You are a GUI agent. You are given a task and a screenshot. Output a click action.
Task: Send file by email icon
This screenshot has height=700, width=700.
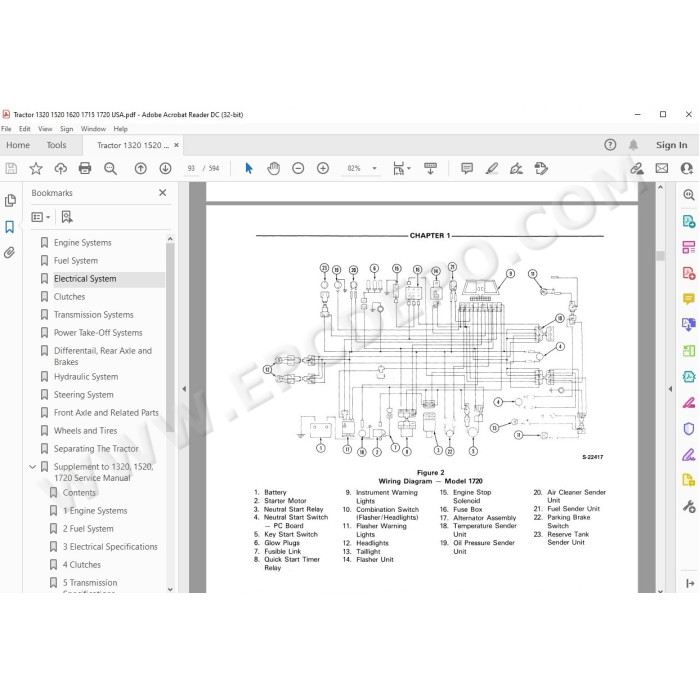click(x=662, y=168)
